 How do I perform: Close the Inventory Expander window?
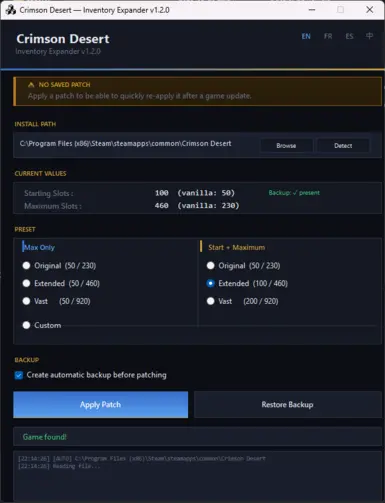(x=370, y=10)
